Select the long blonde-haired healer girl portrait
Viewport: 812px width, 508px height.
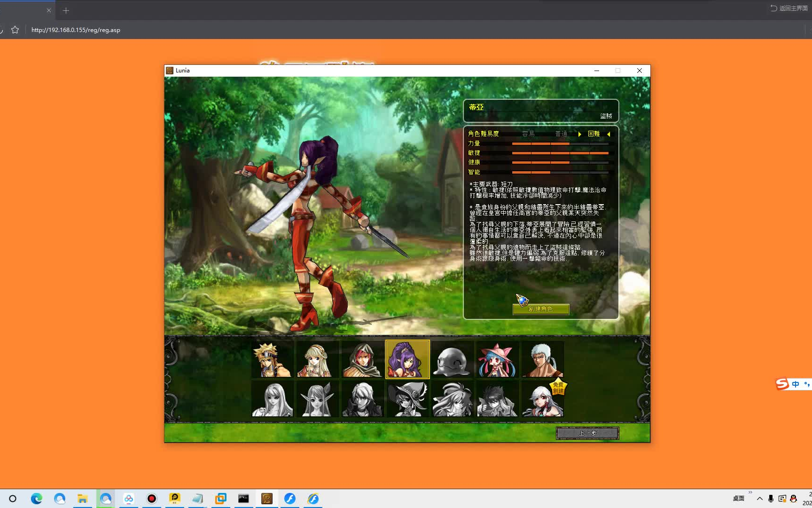pyautogui.click(x=317, y=359)
